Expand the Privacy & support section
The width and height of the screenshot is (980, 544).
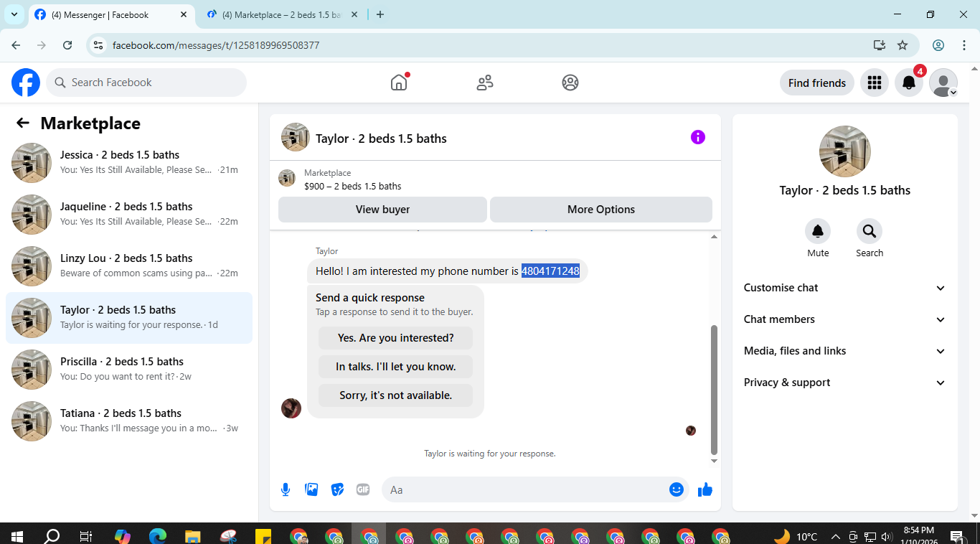click(x=844, y=383)
